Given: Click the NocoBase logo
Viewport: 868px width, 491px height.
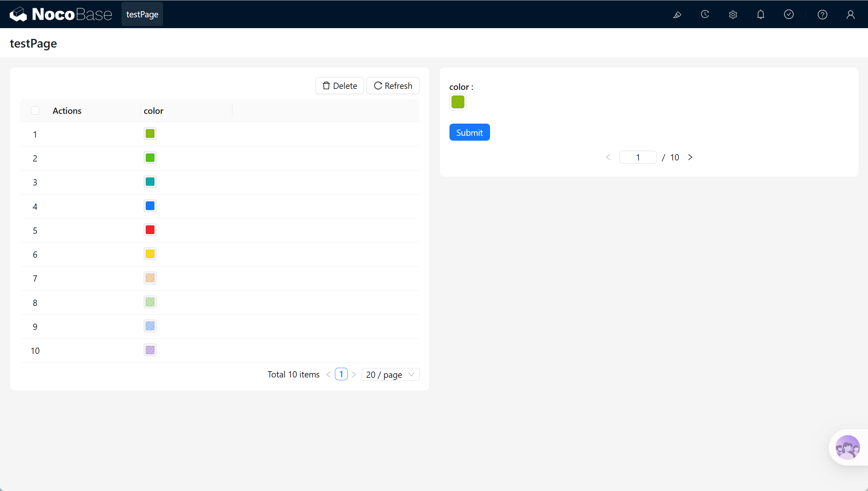Looking at the screenshot, I should tap(61, 14).
